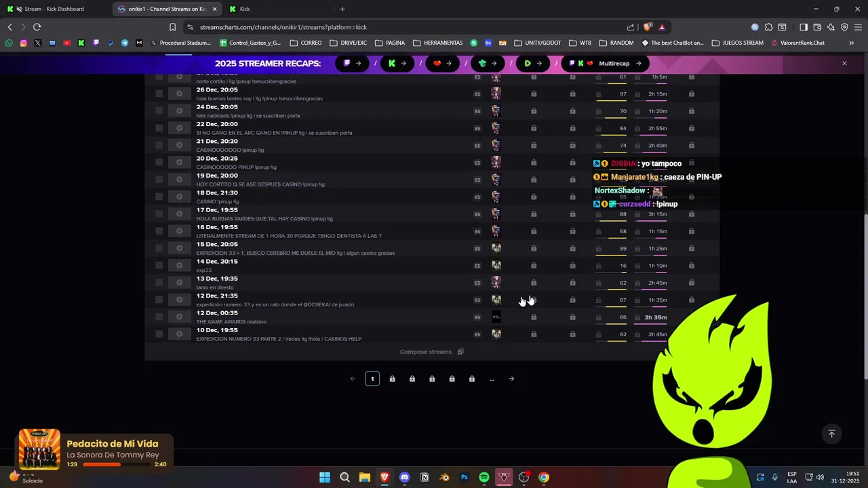Open a new browser tab

[x=342, y=9]
